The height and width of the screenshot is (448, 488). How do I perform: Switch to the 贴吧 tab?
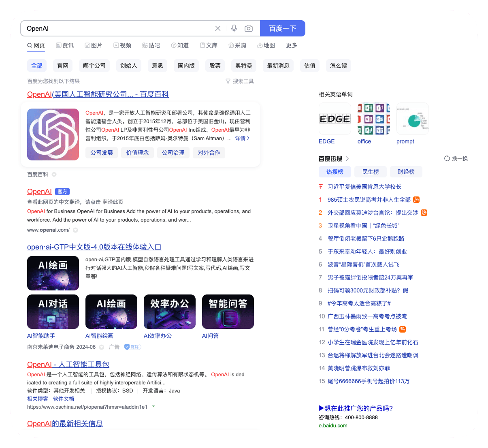coord(151,45)
